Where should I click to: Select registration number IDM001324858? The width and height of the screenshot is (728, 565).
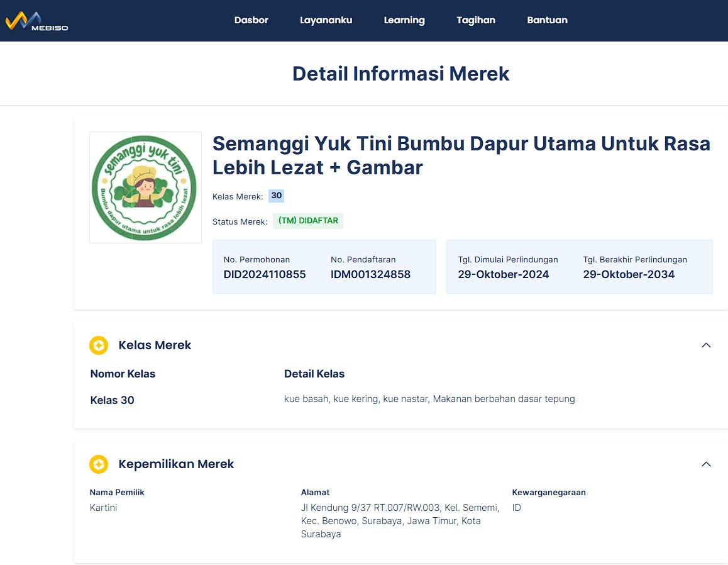[x=370, y=274]
